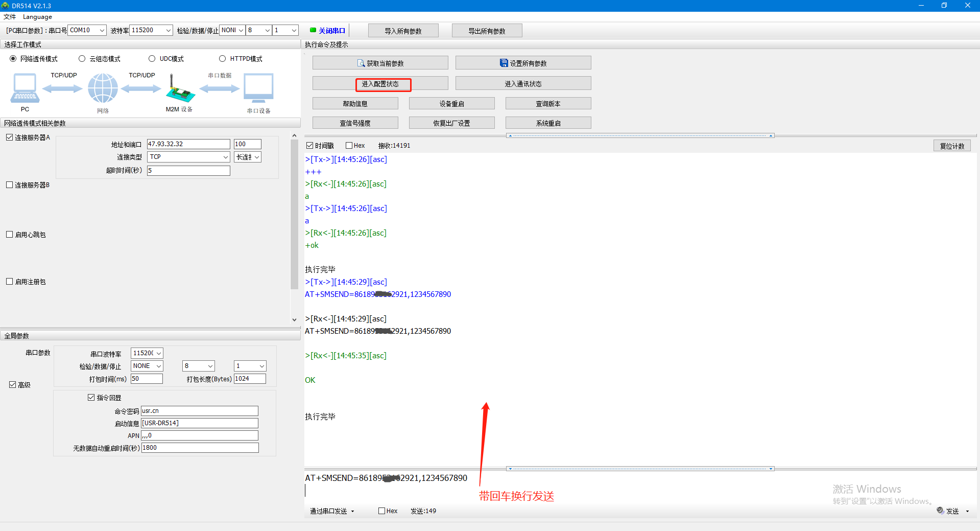Viewport: 980px width, 531px height.
Task: Open the Language menu
Action: [37, 17]
